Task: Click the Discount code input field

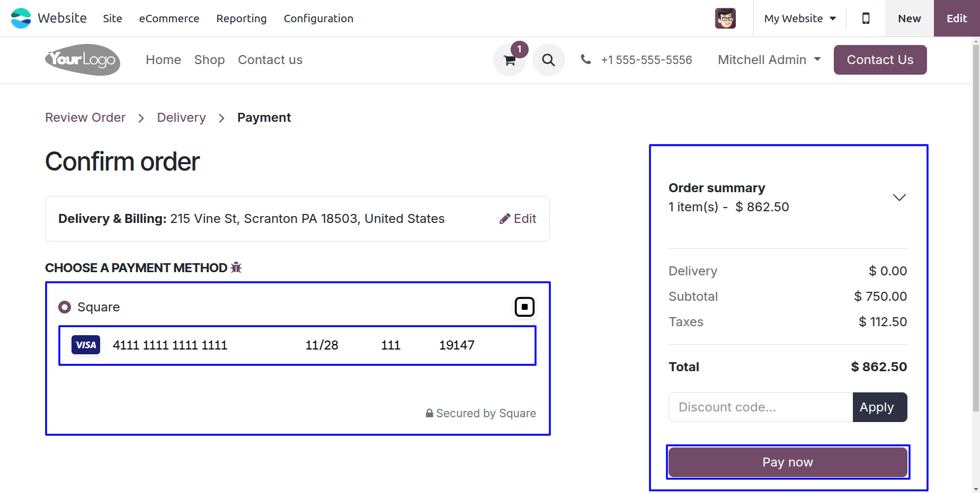Action: pyautogui.click(x=761, y=407)
